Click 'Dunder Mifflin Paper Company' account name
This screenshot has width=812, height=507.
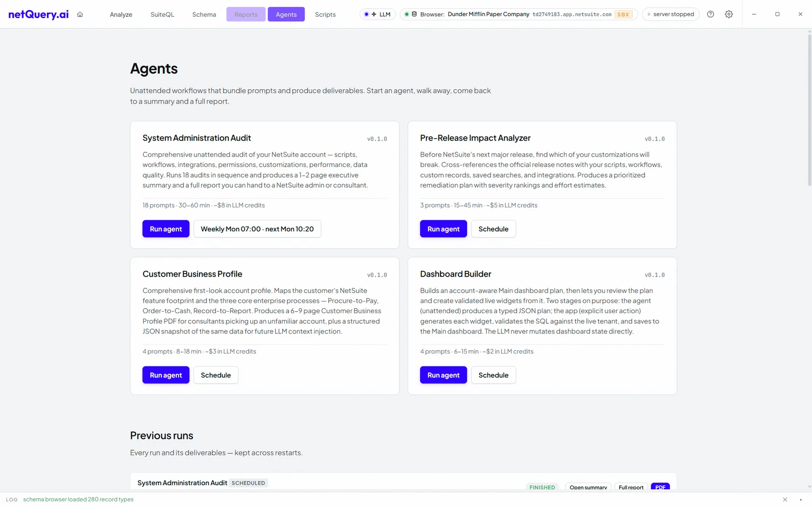click(x=488, y=14)
